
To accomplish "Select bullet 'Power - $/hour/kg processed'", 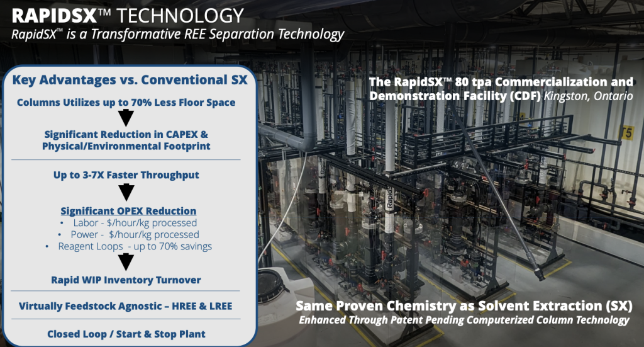I will pyautogui.click(x=128, y=235).
